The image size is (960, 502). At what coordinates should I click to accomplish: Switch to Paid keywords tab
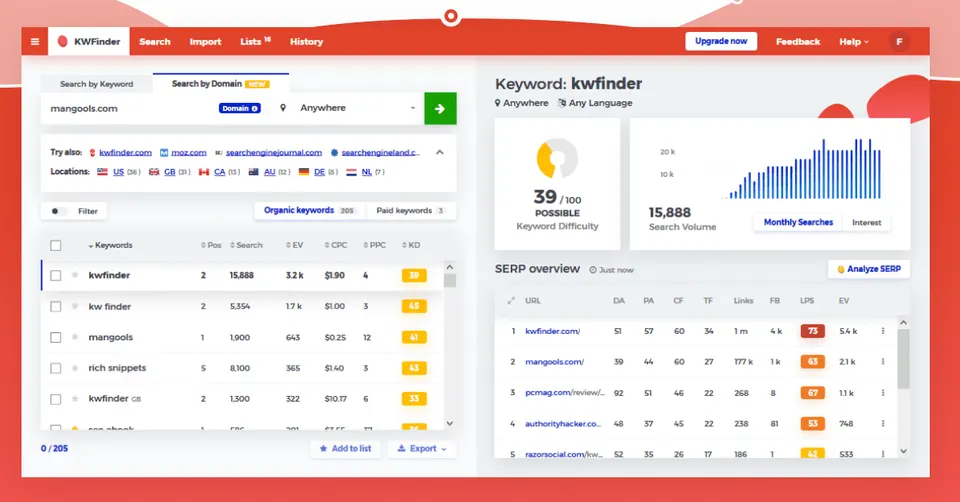tap(410, 211)
